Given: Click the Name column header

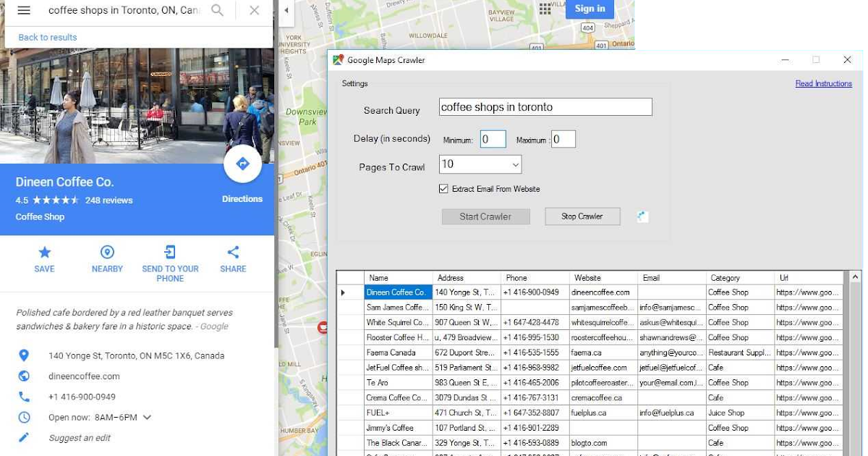Looking at the screenshot, I should [x=399, y=278].
